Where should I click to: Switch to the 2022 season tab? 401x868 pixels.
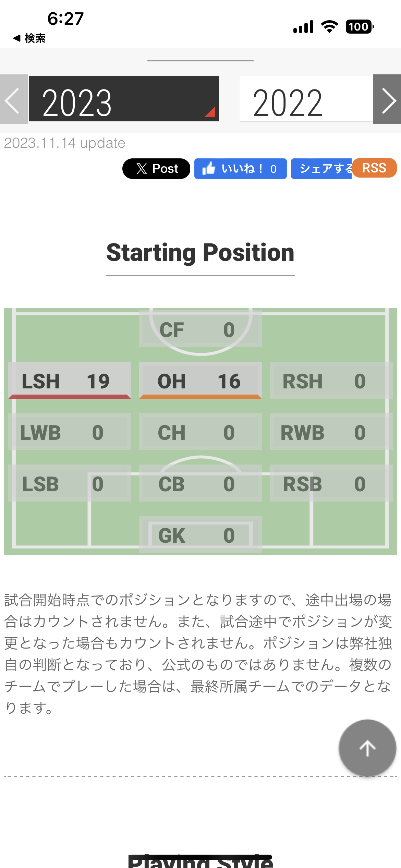click(x=306, y=99)
